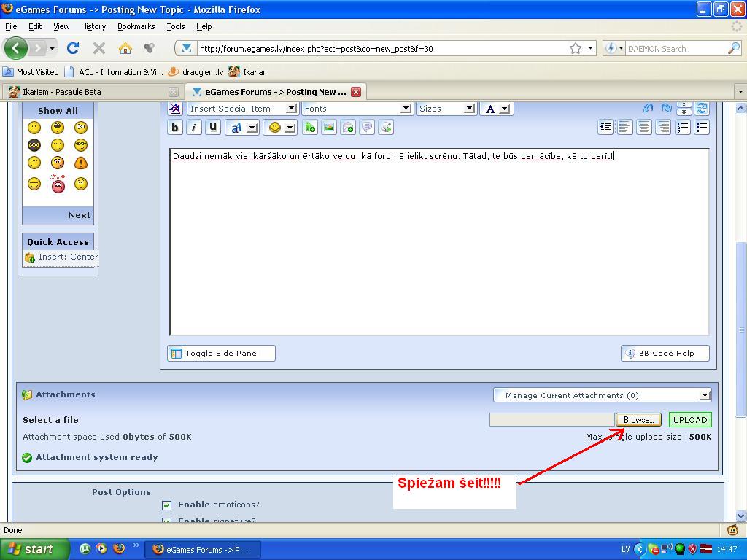The height and width of the screenshot is (560, 747).
Task: Click the indent text icon
Action: pos(605,128)
